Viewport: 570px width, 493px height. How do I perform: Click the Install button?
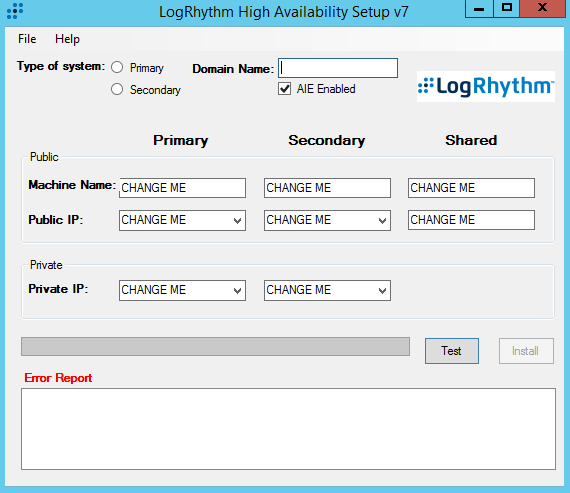(526, 351)
